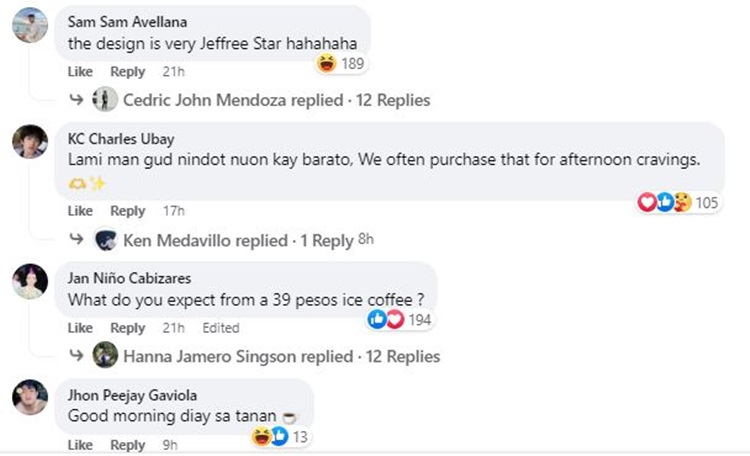Like Sam Sam Avellana's comment
This screenshot has width=750, height=456.
(80, 72)
